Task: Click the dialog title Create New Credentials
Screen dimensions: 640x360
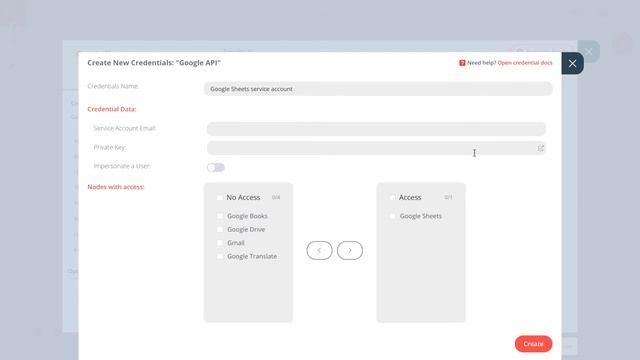Action: 154,63
